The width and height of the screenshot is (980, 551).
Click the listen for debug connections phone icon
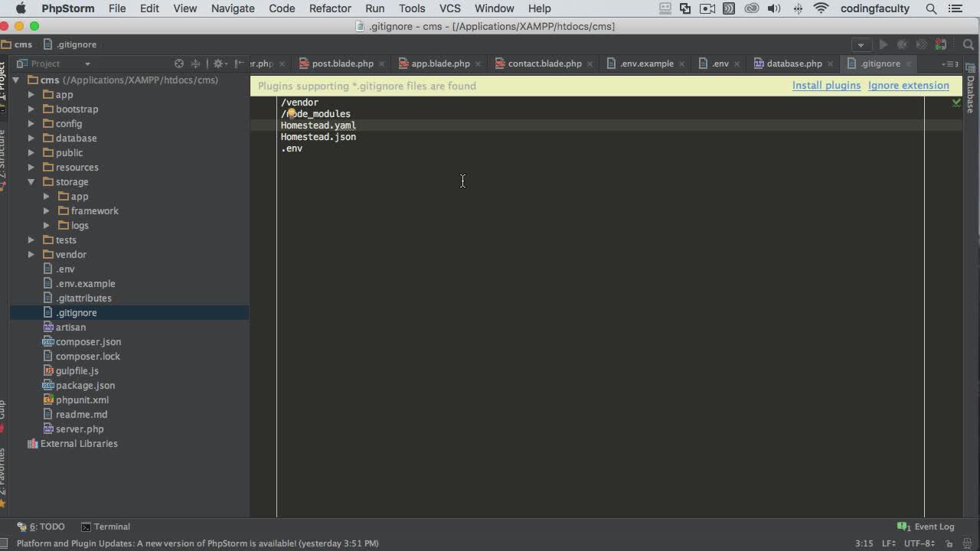tap(941, 44)
